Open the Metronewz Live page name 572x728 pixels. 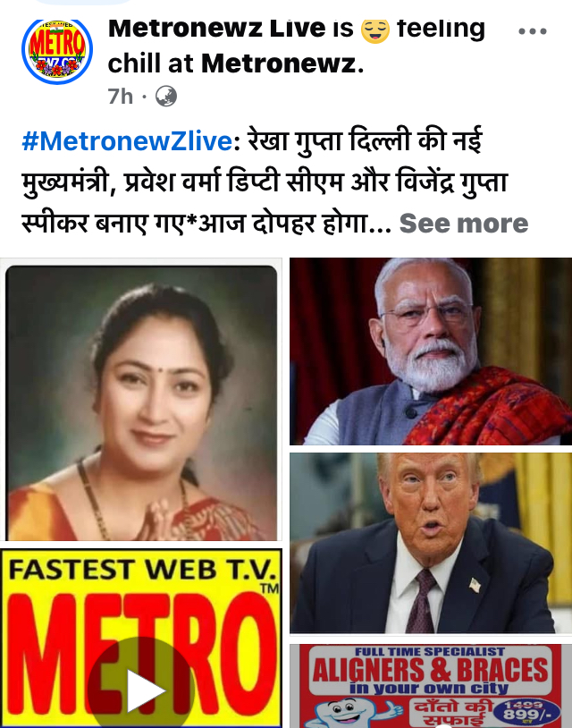pyautogui.click(x=217, y=29)
